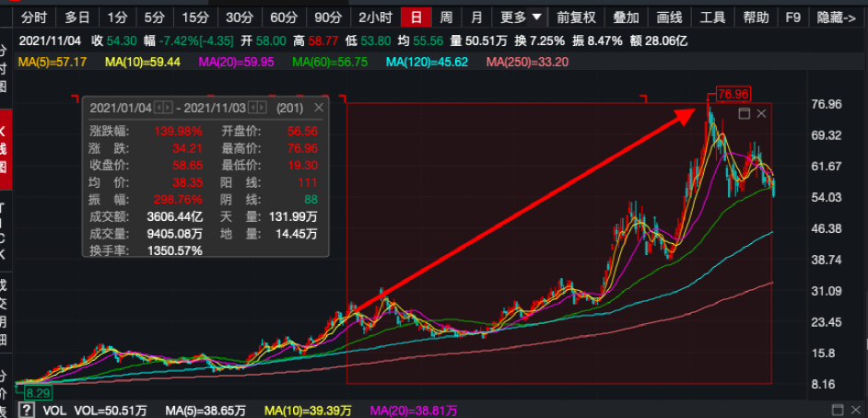Select the 15分 period
Viewport: 868px width, 418px height.
click(x=195, y=17)
